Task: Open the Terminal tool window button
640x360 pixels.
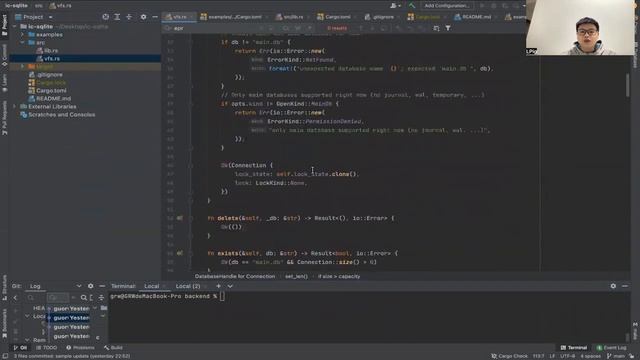Action: click(574, 348)
